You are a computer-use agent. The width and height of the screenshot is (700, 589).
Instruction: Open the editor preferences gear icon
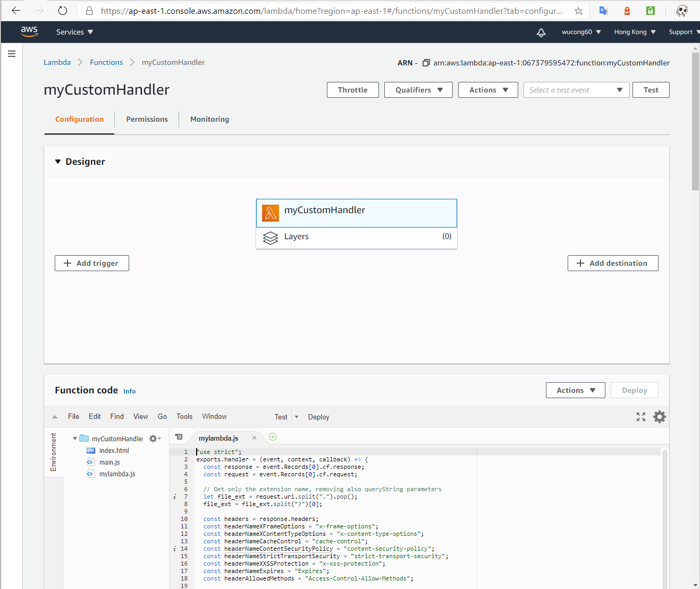click(660, 417)
